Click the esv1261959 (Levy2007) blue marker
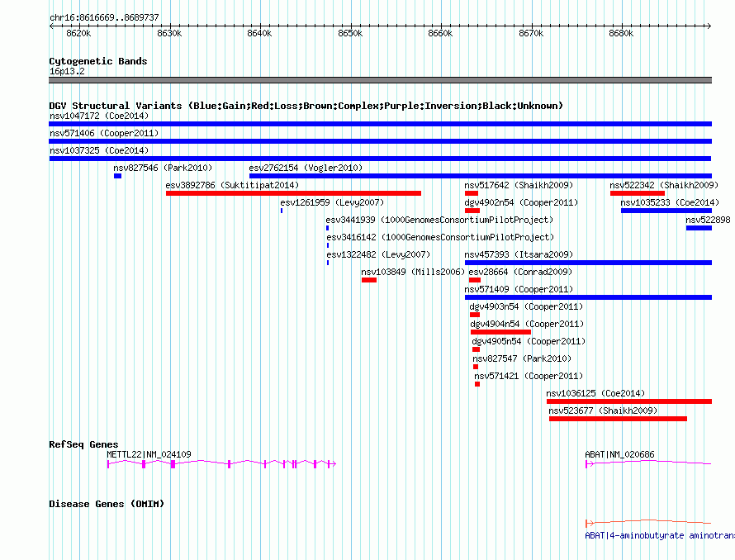Screen dimensions: 735x560 pos(282,211)
